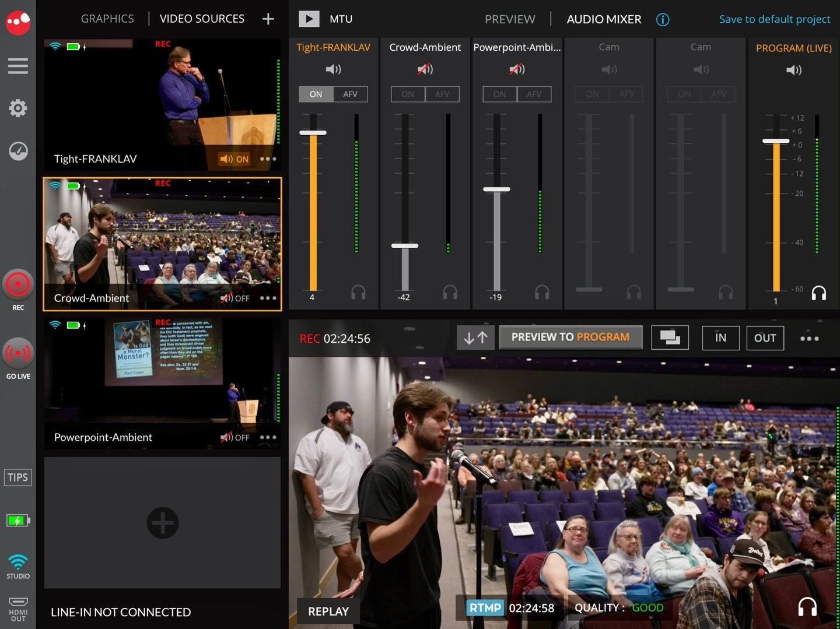
Task: Turn ON Powerpoint-Ambi audio channel
Action: tap(500, 94)
